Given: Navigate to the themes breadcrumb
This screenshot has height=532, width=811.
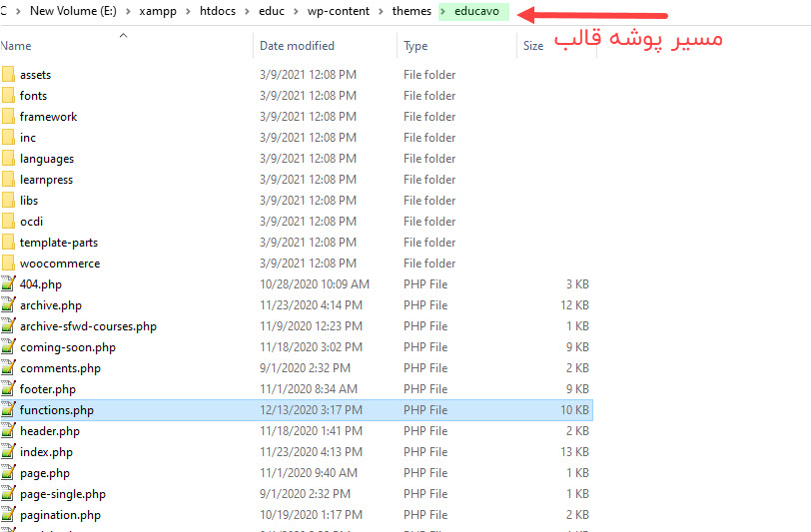Looking at the screenshot, I should click(x=411, y=11).
